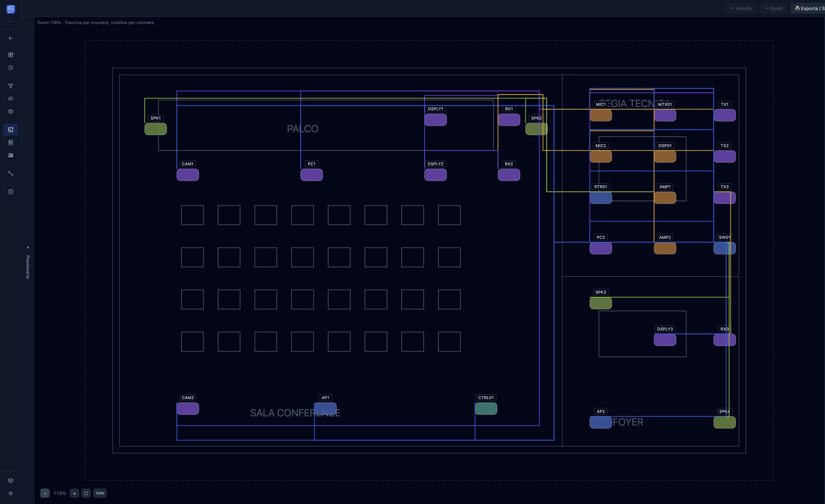This screenshot has height=504, width=825.
Task: Select the SW01 switch node
Action: (x=724, y=248)
